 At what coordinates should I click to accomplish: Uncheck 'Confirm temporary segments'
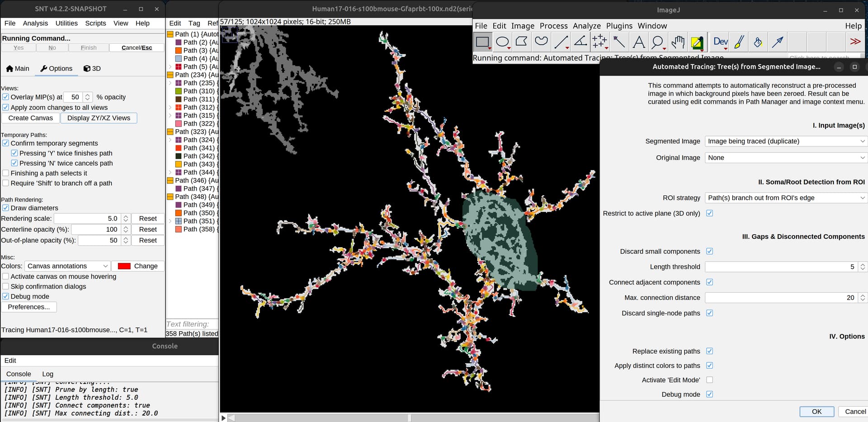point(5,143)
